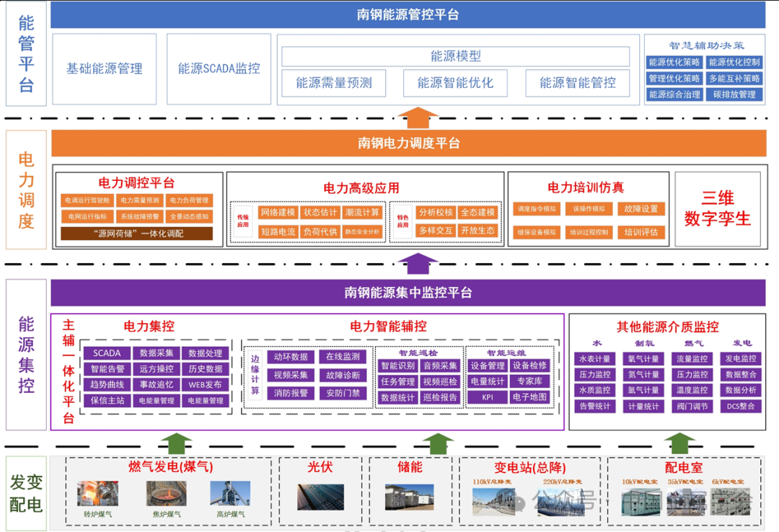Select 氧气计量 in 制氧 column
This screenshot has width=779, height=532.
click(643, 359)
